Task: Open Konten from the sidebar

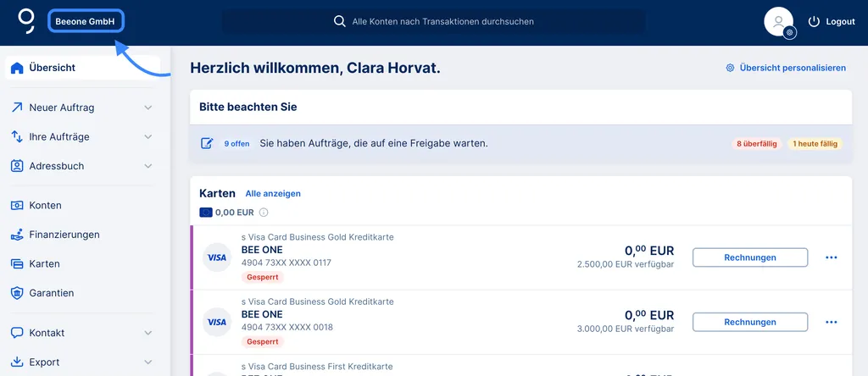Action: 45,205
